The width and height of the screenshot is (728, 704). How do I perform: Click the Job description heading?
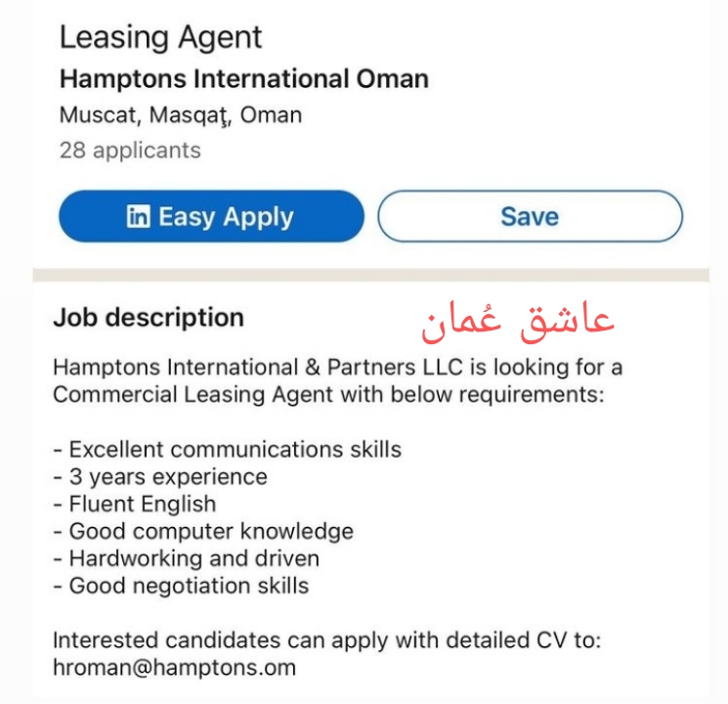(148, 318)
